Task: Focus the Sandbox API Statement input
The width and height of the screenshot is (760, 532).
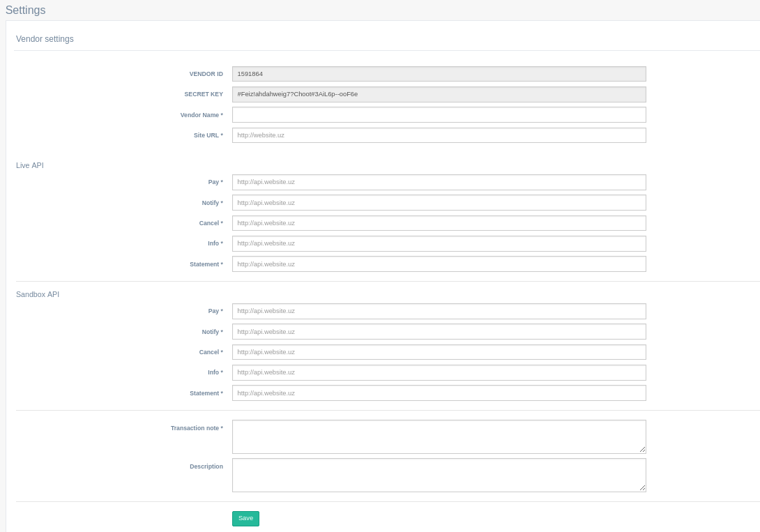Action: coord(439,393)
